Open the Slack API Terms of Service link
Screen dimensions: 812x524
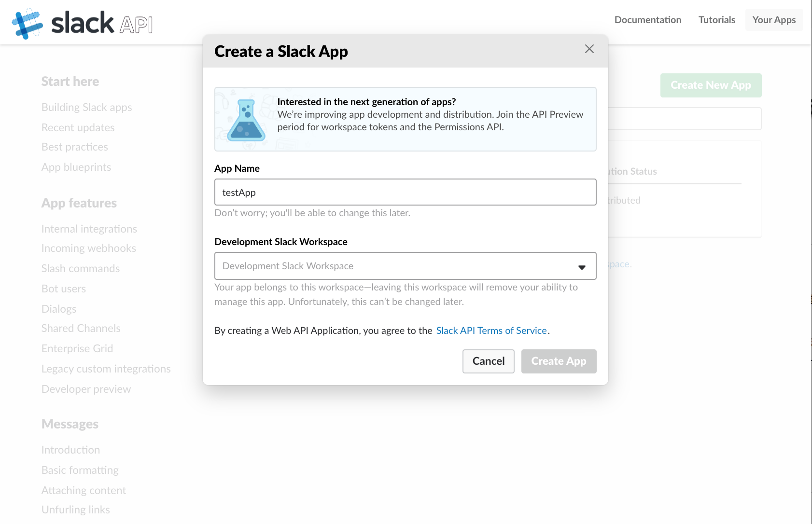pos(491,331)
